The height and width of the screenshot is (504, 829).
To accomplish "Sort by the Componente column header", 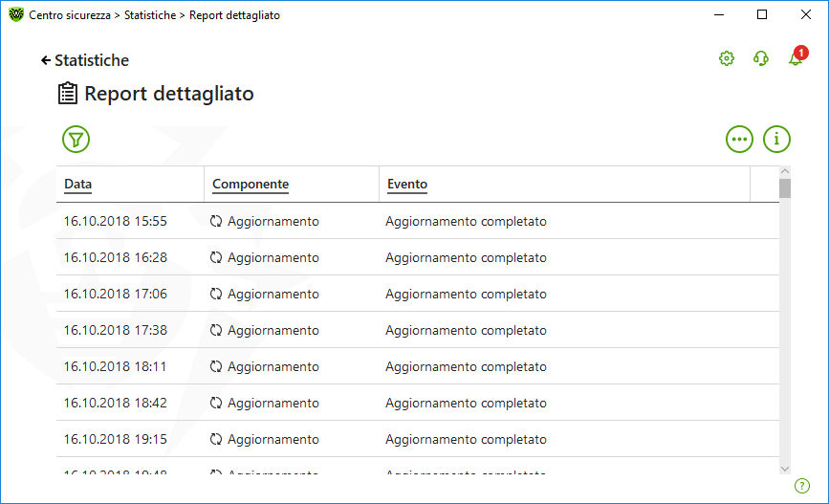I will [x=251, y=185].
